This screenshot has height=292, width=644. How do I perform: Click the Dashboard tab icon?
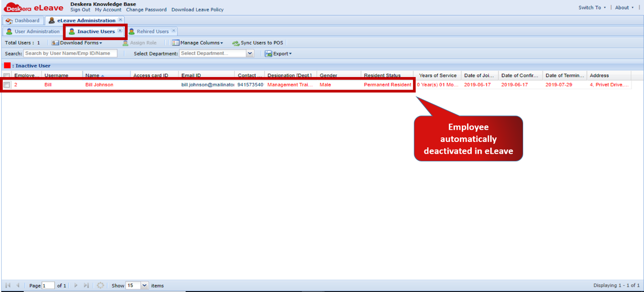pos(8,20)
